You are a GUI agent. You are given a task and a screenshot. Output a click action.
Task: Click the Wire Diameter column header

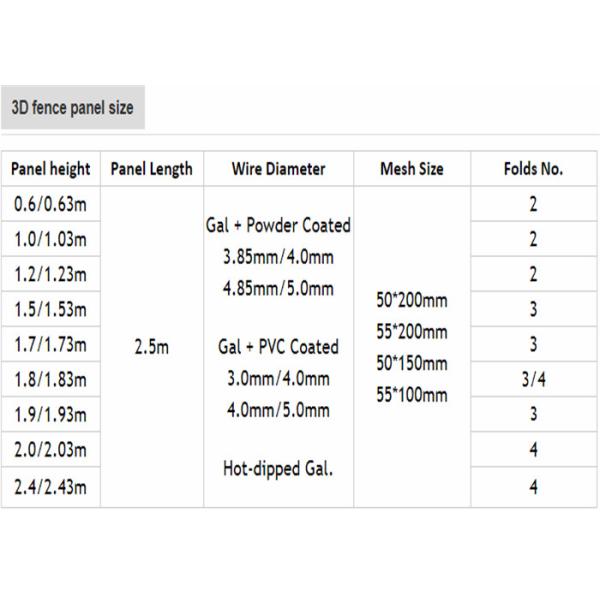[x=277, y=169]
